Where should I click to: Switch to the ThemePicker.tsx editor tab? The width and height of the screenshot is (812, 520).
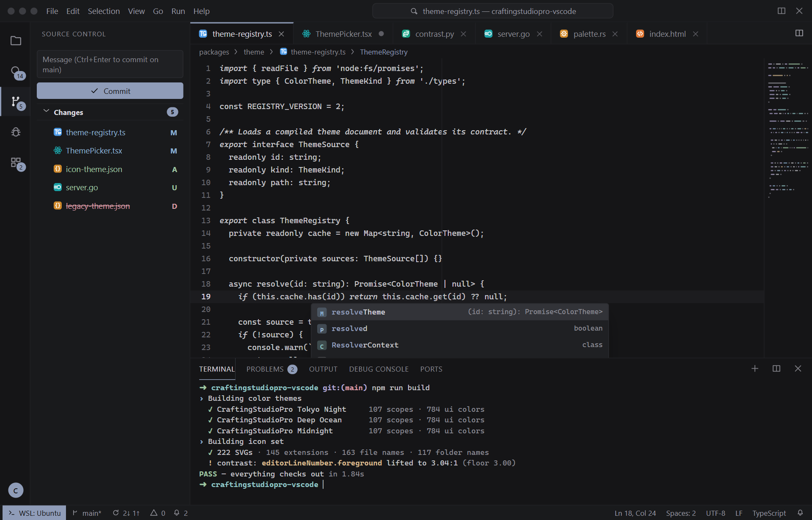(343, 34)
